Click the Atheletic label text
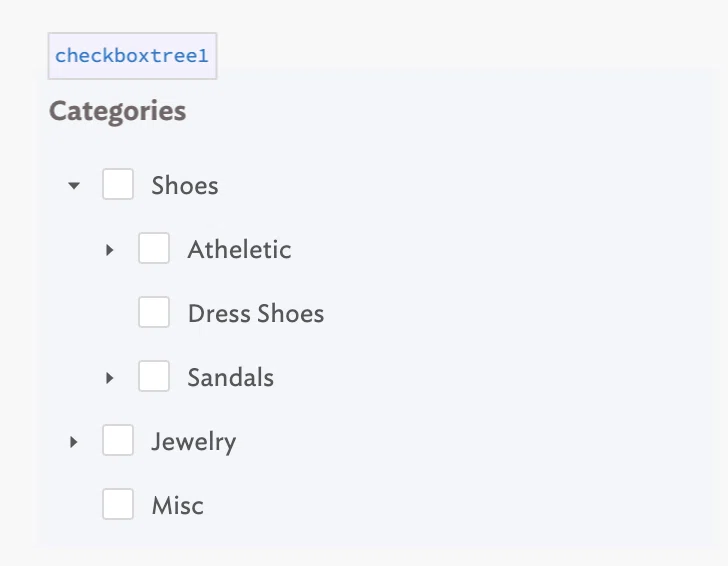 (239, 250)
